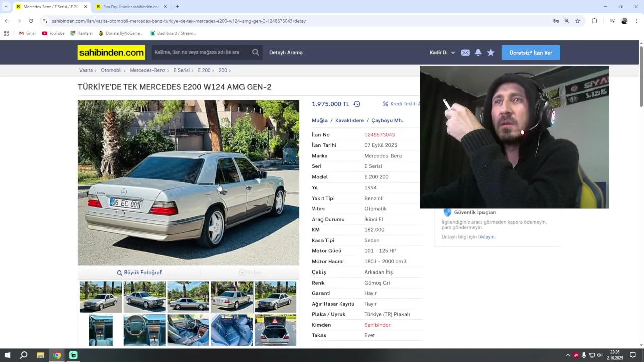Click price history clock icon beside 1.975.000 TL
The width and height of the screenshot is (644, 362).
[357, 104]
